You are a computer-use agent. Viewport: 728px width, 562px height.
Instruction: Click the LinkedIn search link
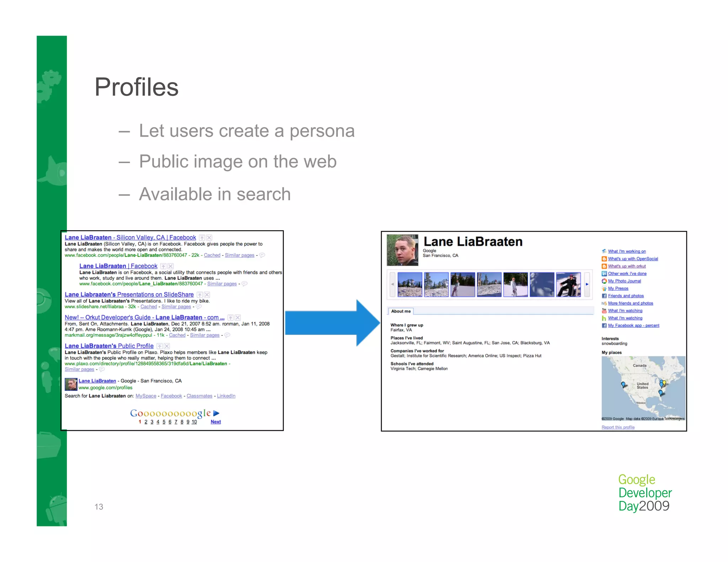click(226, 396)
